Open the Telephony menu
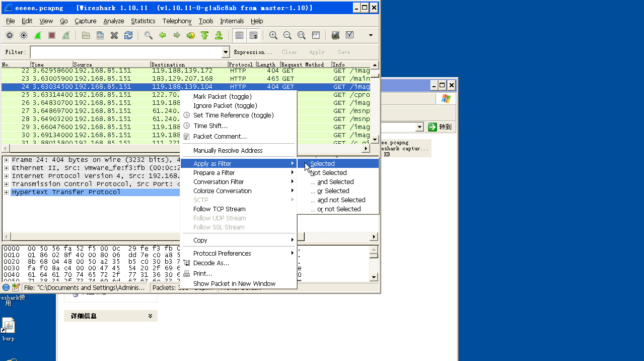This screenshot has height=361, width=644. pyautogui.click(x=177, y=21)
